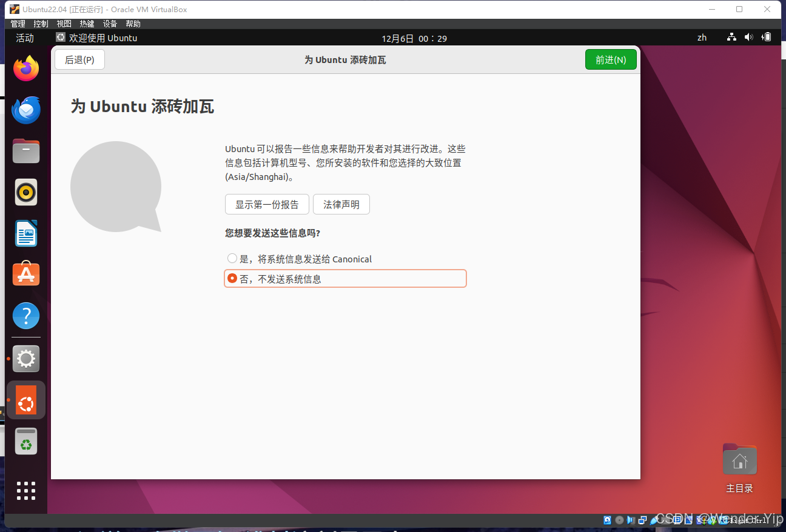The height and width of the screenshot is (532, 786).
Task: Open the Files manager dock icon
Action: click(26, 151)
